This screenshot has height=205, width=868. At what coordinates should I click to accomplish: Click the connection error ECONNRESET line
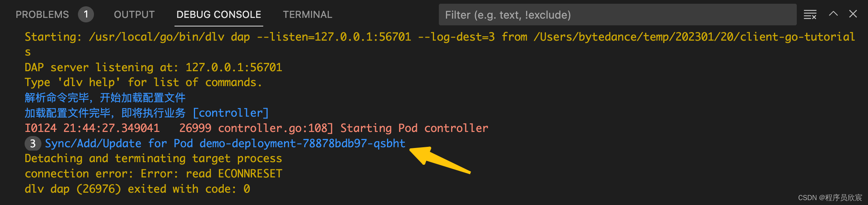coord(153,174)
